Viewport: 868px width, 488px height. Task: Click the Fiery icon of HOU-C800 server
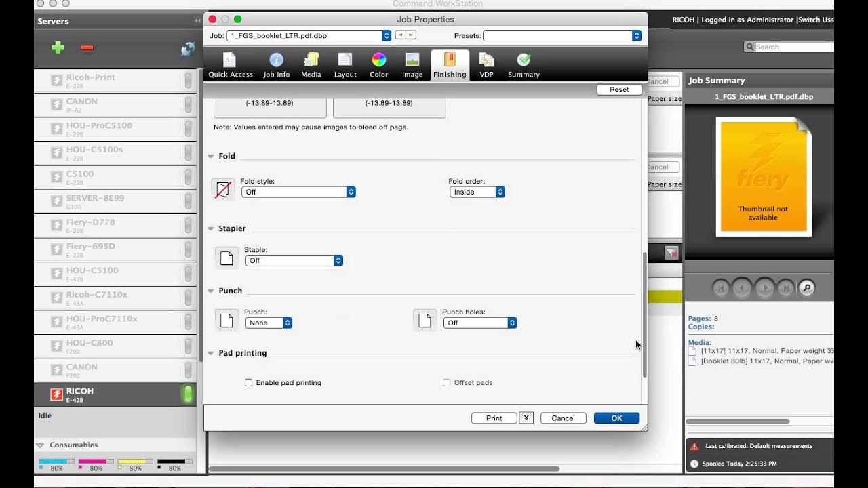coord(57,346)
